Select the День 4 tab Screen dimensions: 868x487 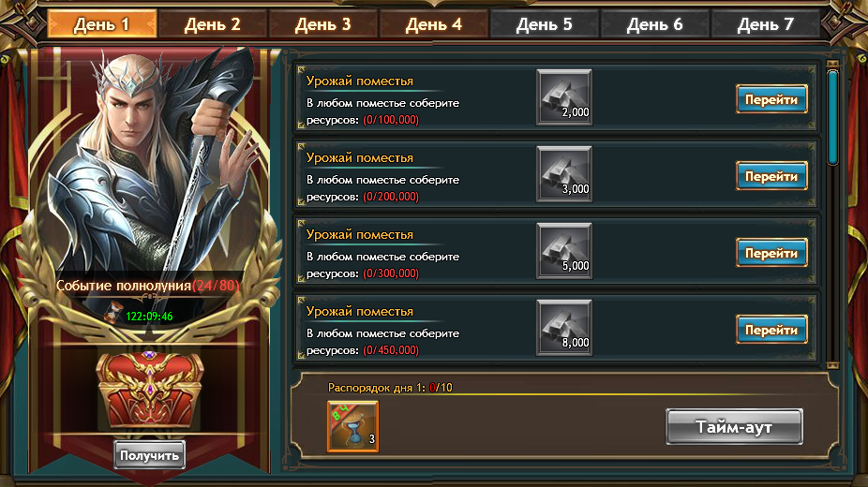434,24
